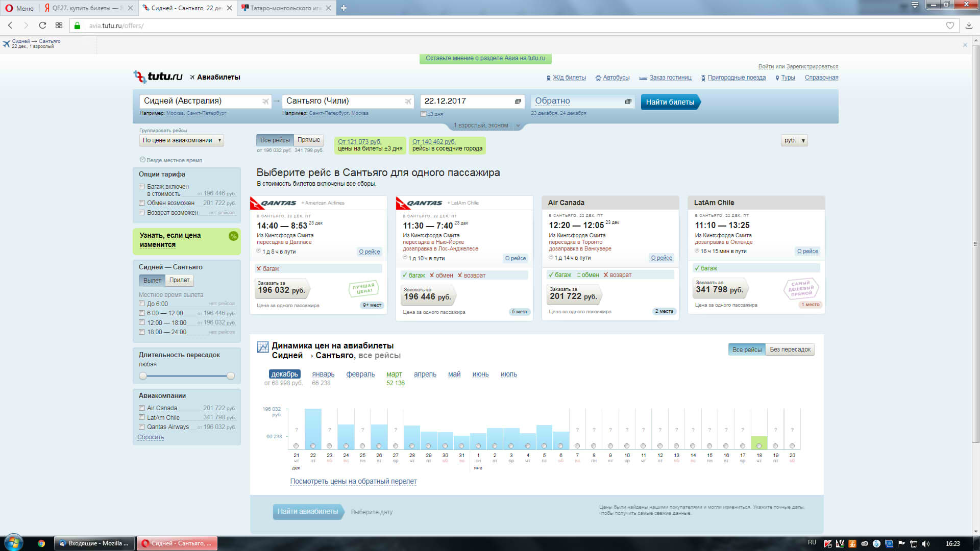The width and height of the screenshot is (980, 551).
Task: Click the Зарегистрироваться link
Action: 812,67
